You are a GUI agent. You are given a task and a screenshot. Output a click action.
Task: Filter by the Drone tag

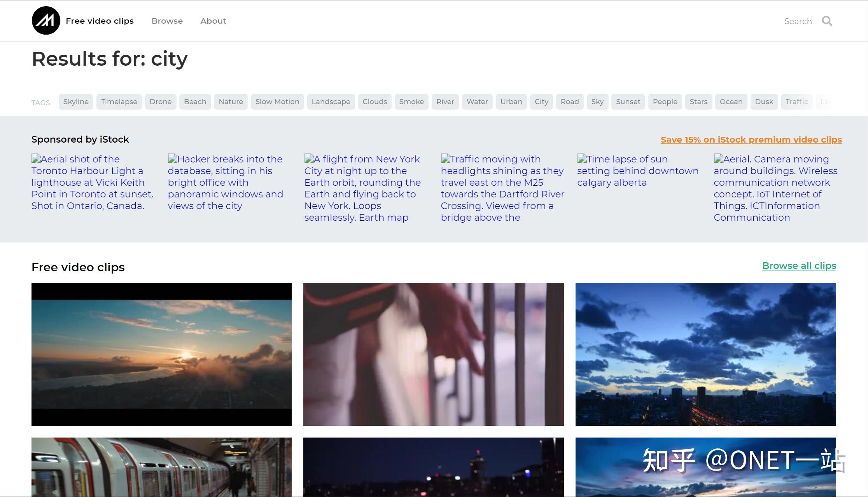point(160,102)
